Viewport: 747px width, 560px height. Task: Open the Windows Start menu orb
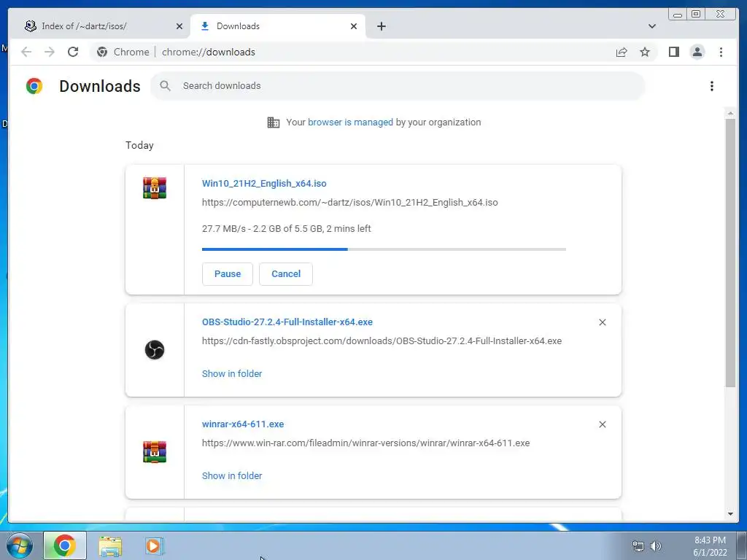[20, 545]
